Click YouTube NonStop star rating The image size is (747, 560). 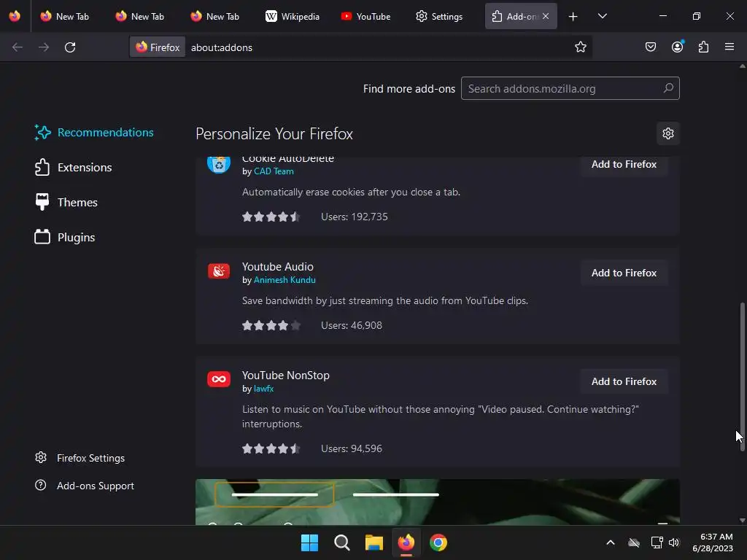coord(271,448)
